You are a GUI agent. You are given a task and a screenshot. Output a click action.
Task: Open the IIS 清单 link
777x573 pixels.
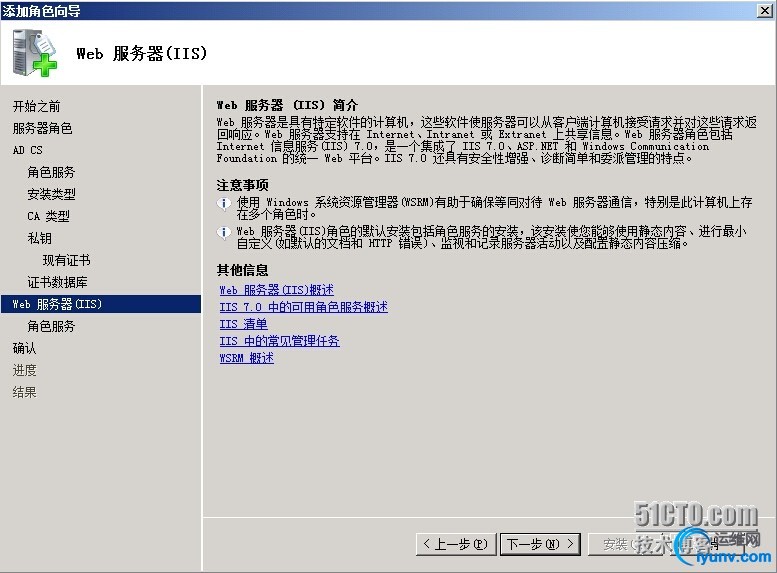[x=243, y=324]
